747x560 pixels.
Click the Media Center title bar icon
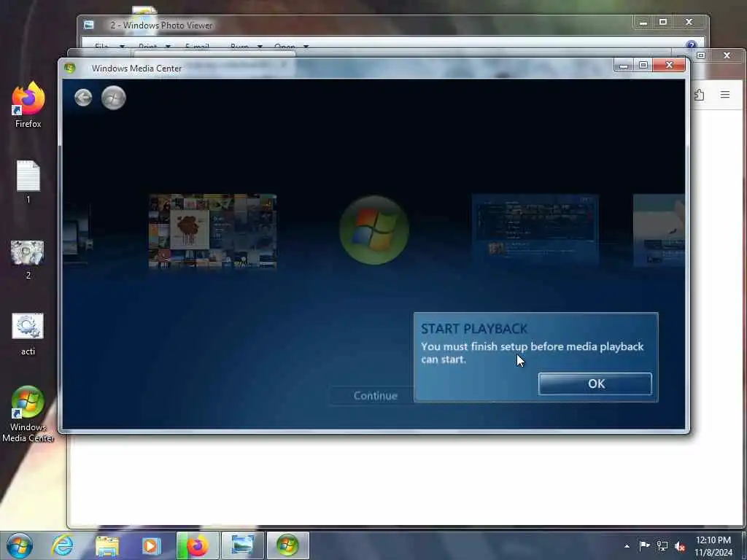(x=70, y=68)
